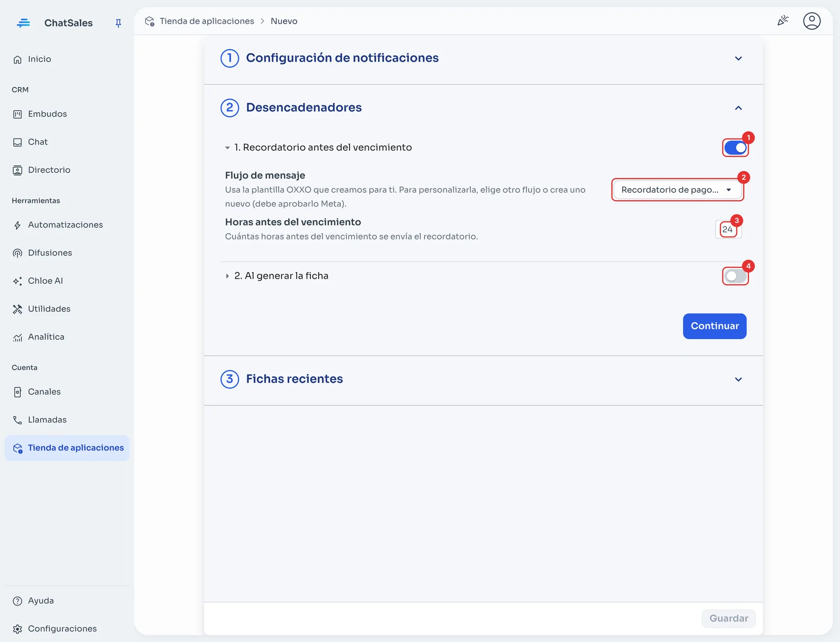
Task: Click the Configuraciones gear icon
Action: coord(17,629)
